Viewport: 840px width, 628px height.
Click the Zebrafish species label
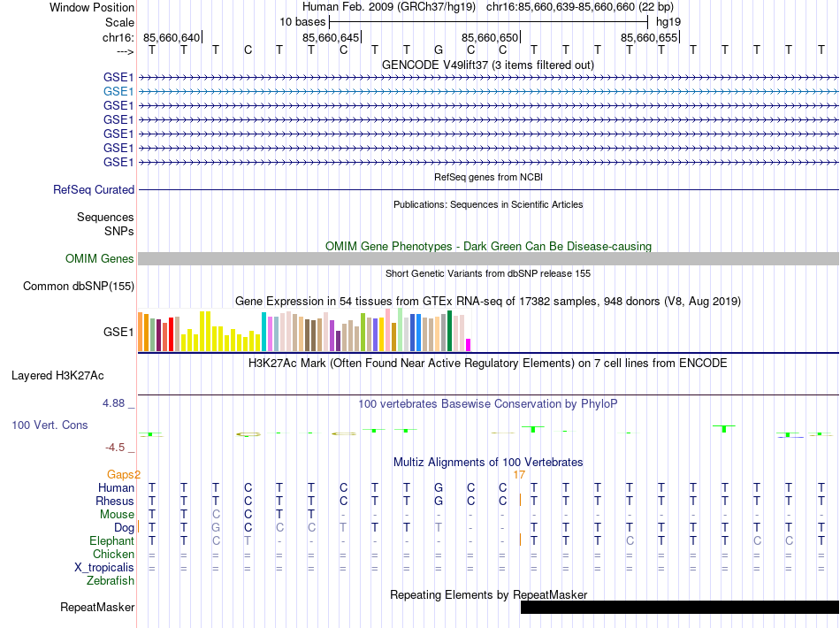point(111,581)
